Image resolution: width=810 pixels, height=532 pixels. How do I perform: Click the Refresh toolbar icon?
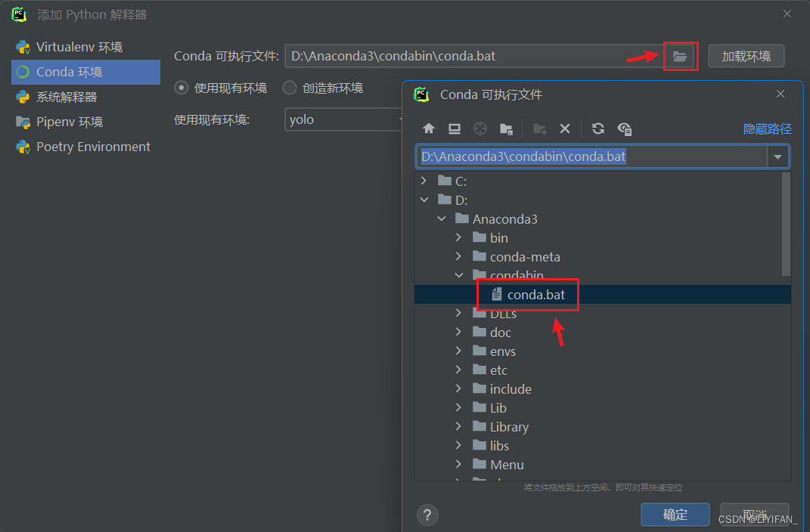point(598,128)
